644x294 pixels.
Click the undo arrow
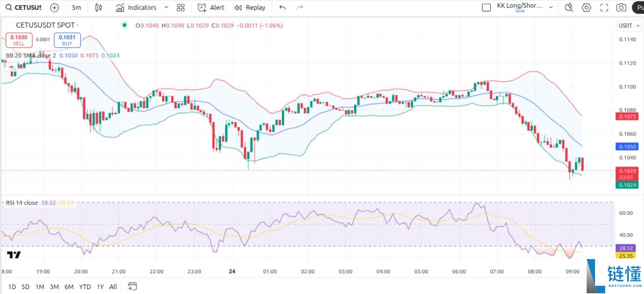pos(282,8)
